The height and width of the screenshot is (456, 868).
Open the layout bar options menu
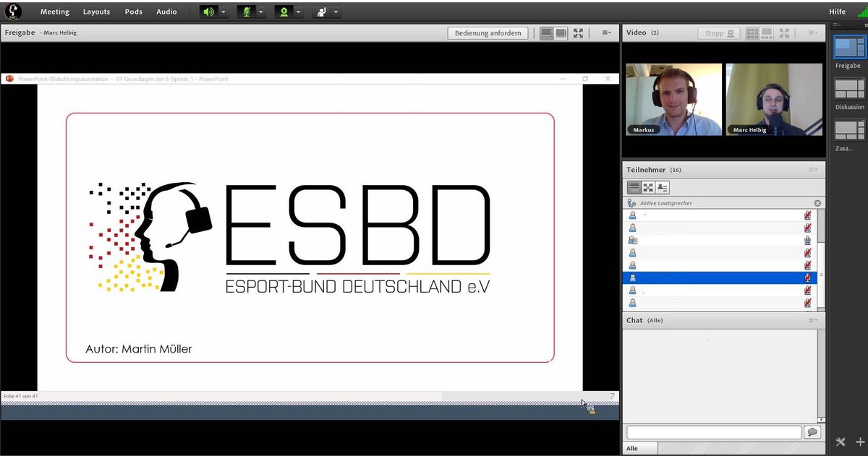click(837, 25)
